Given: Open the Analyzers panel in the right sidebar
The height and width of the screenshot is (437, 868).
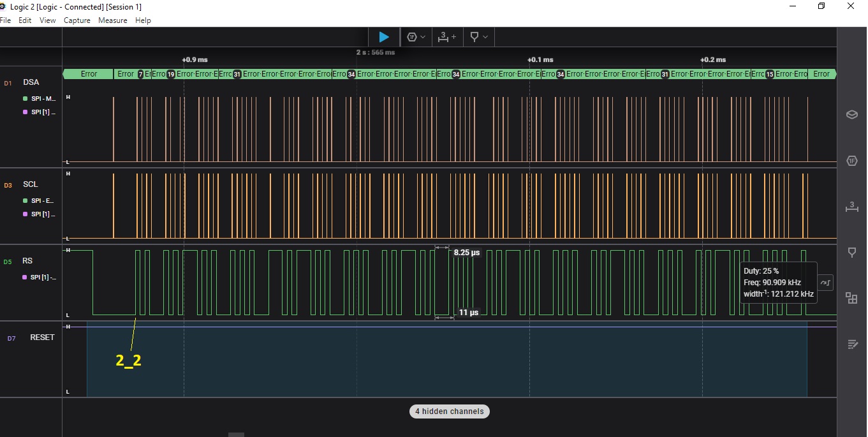Looking at the screenshot, I should click(851, 160).
